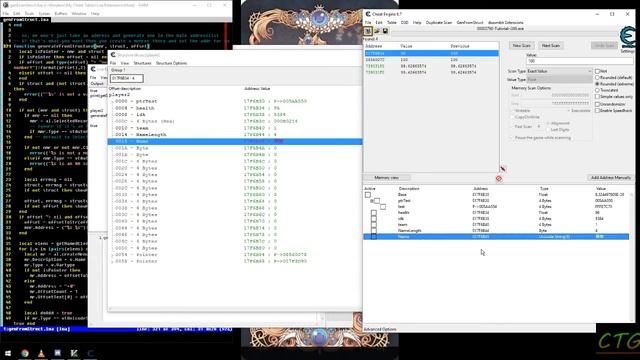Open Cheat Engine Help menu
Image resolution: width=640 pixels, height=360 pixels.
tap(417, 22)
